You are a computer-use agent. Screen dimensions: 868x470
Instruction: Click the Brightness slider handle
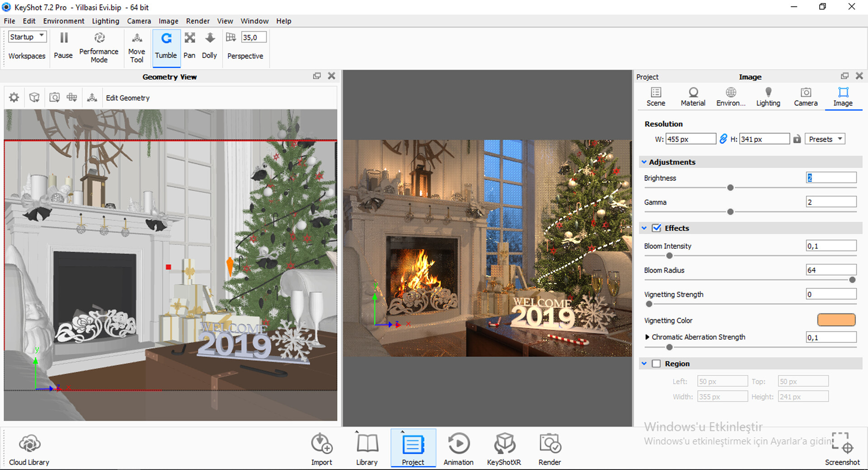tap(730, 187)
